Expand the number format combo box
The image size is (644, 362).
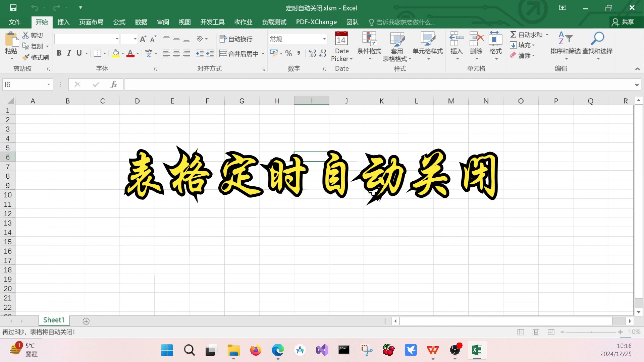(324, 39)
